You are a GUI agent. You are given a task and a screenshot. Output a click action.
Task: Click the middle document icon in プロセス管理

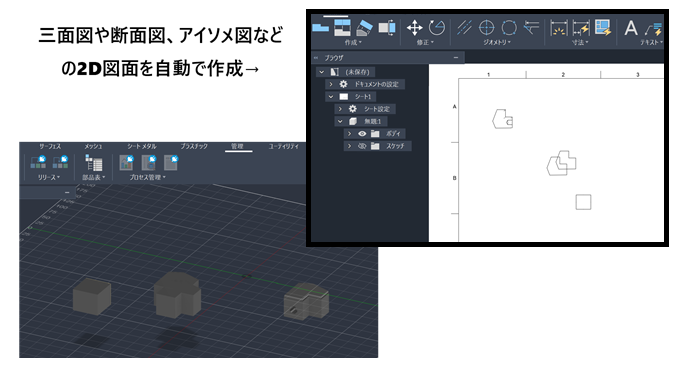(148, 162)
